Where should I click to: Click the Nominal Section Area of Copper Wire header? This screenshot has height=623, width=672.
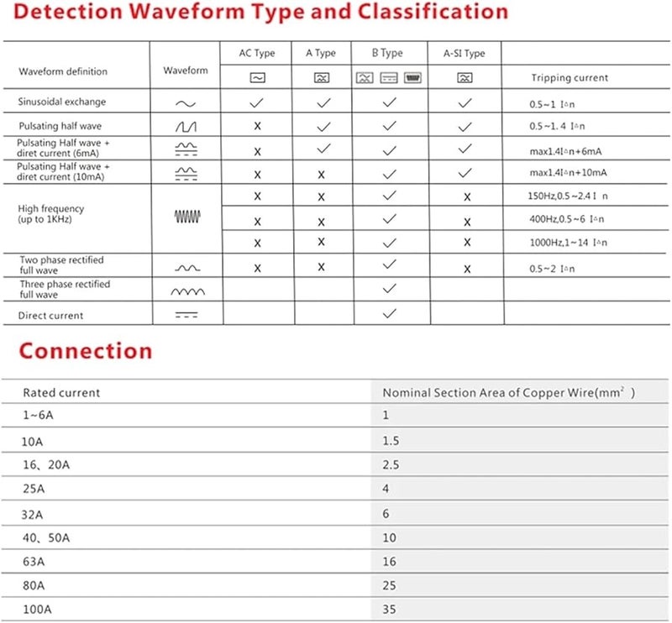[507, 392]
